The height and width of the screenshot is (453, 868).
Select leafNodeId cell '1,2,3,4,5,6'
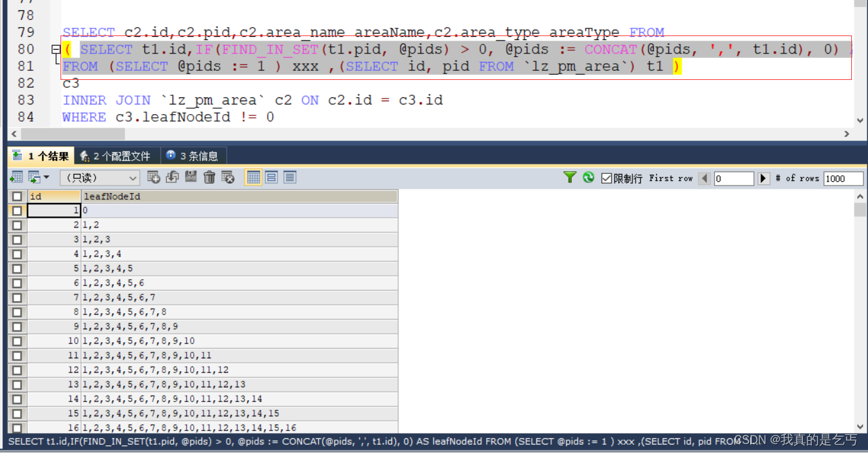click(x=240, y=283)
